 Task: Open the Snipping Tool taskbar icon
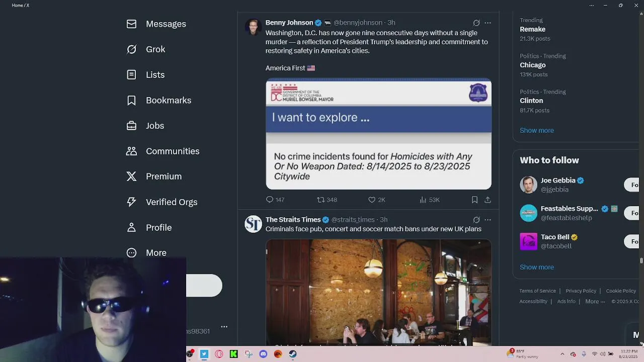249,354
